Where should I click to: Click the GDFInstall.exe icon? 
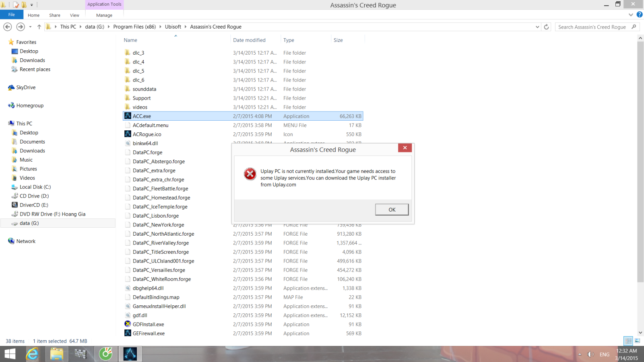tap(128, 324)
